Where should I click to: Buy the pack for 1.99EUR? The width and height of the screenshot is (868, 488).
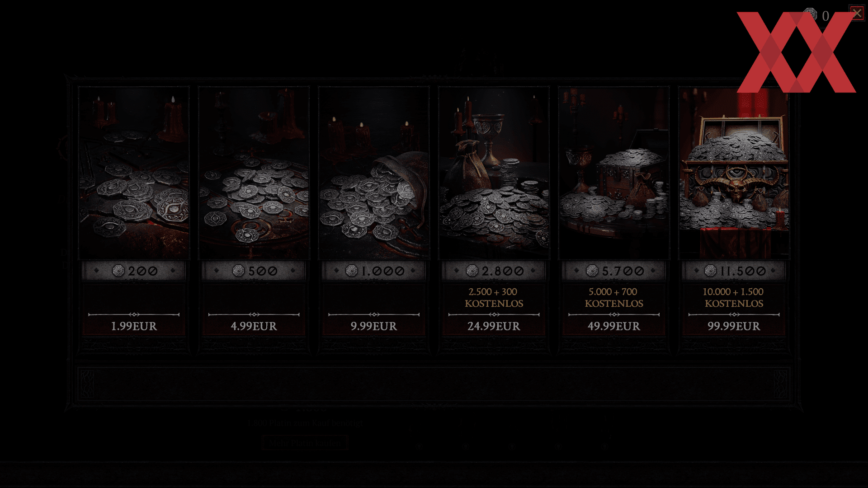[134, 326]
